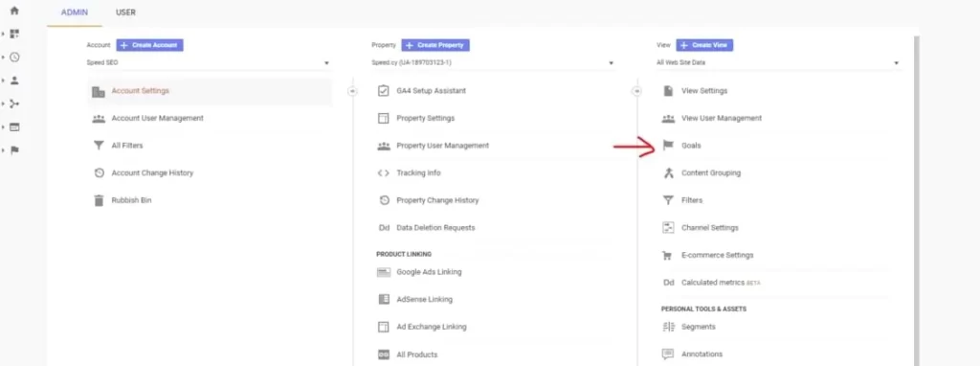980x366 pixels.
Task: Open the All Web Site Data view dropdown
Action: pos(778,63)
